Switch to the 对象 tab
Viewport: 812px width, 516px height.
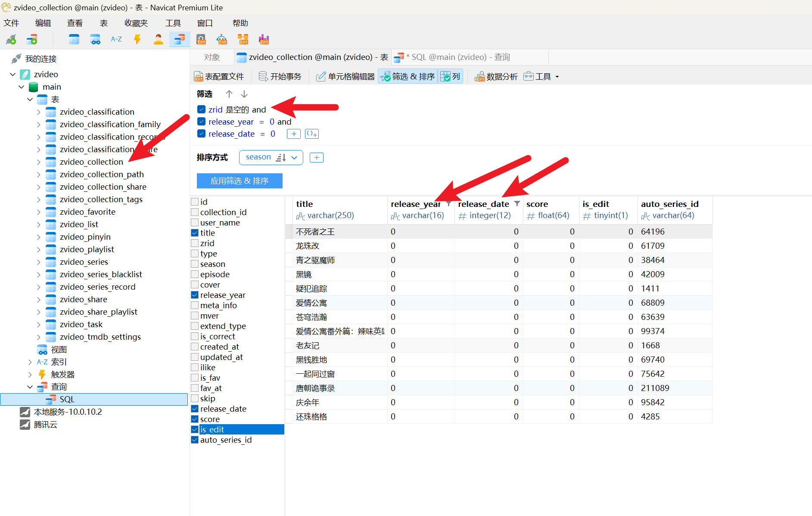[212, 57]
